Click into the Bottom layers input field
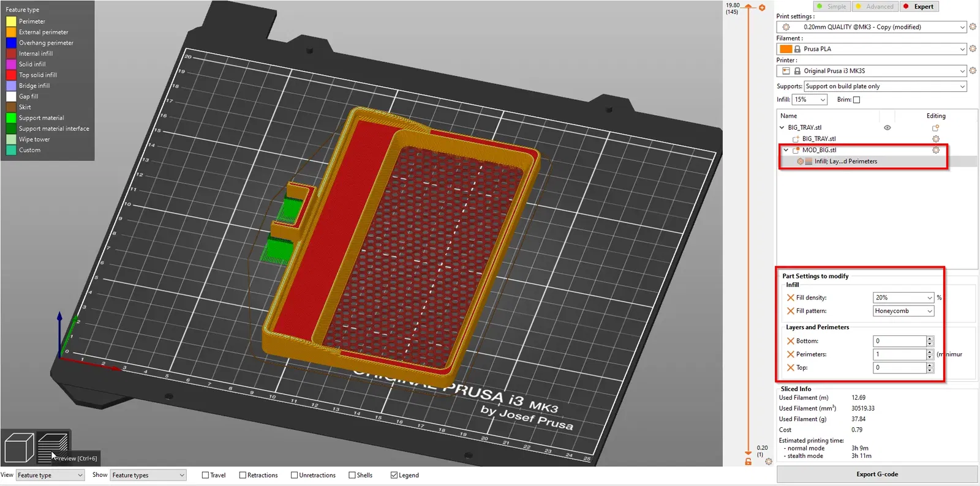 (x=899, y=341)
